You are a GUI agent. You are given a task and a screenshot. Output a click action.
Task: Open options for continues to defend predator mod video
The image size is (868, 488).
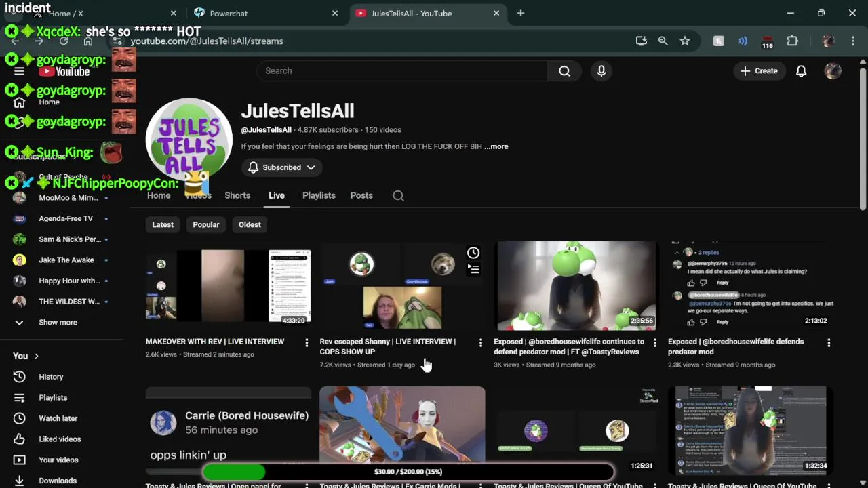click(x=654, y=343)
